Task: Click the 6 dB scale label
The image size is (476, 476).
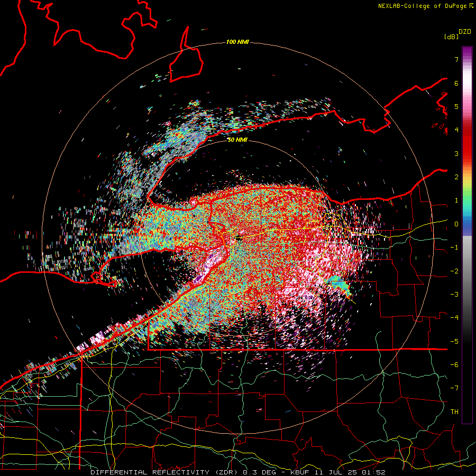Action: [x=456, y=83]
